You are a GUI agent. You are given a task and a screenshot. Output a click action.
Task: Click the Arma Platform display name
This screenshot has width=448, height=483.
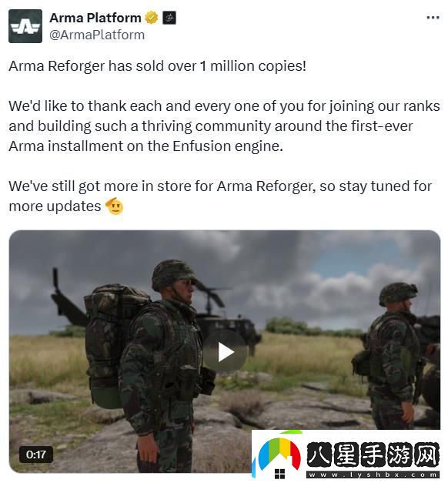coord(95,18)
